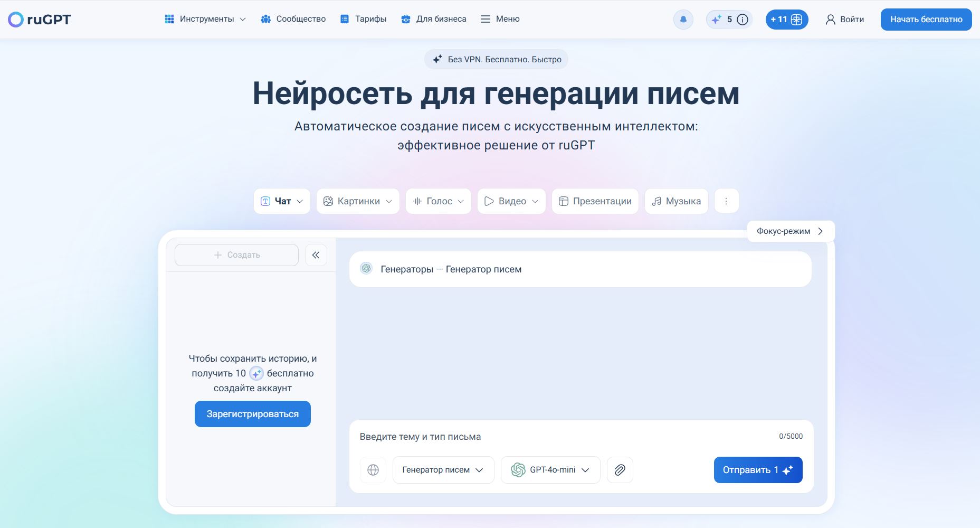Select the Голос generation tool
Screen dimensions: 980x528
pyautogui.click(x=437, y=201)
